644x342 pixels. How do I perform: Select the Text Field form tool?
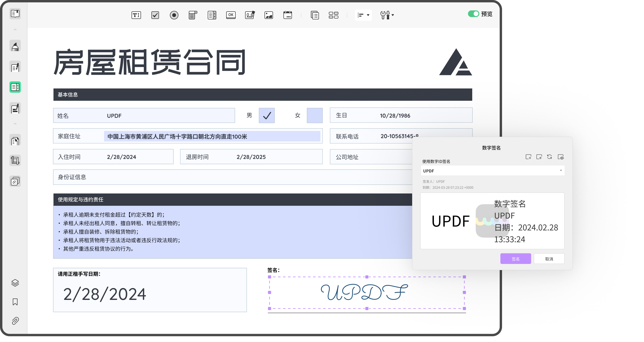(136, 15)
